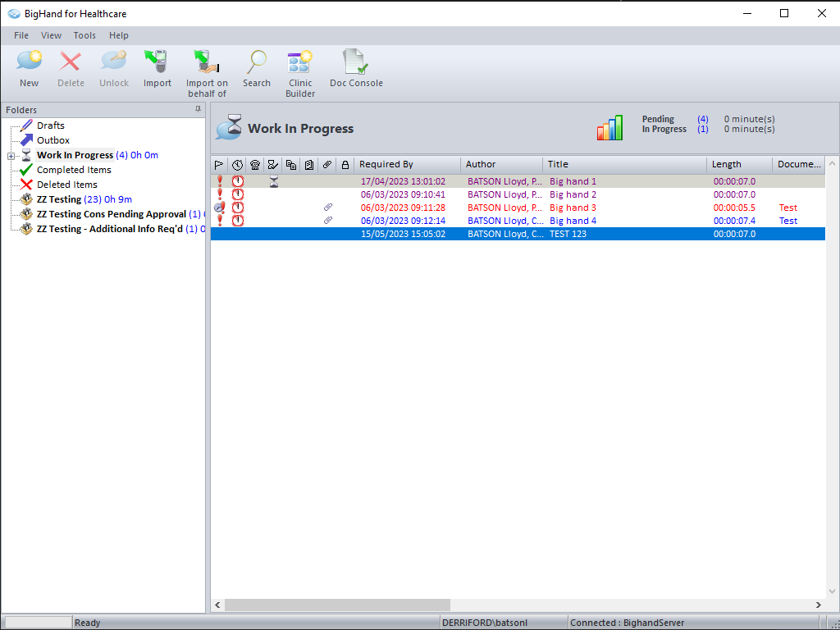This screenshot has height=630, width=840.
Task: Open the Clinic Builder tool
Action: (x=300, y=62)
